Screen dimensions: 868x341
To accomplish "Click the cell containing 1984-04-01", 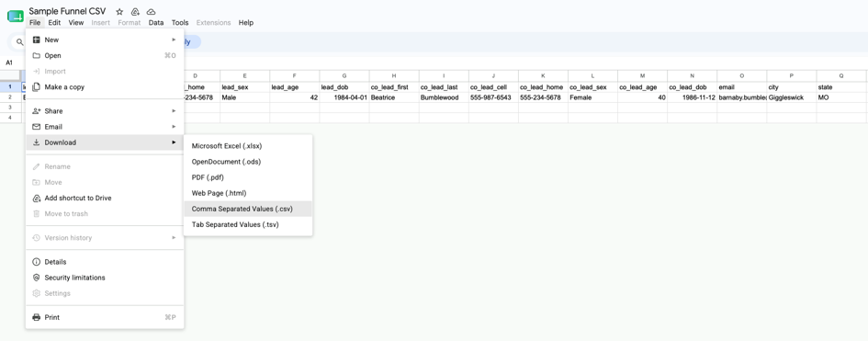I will 344,97.
